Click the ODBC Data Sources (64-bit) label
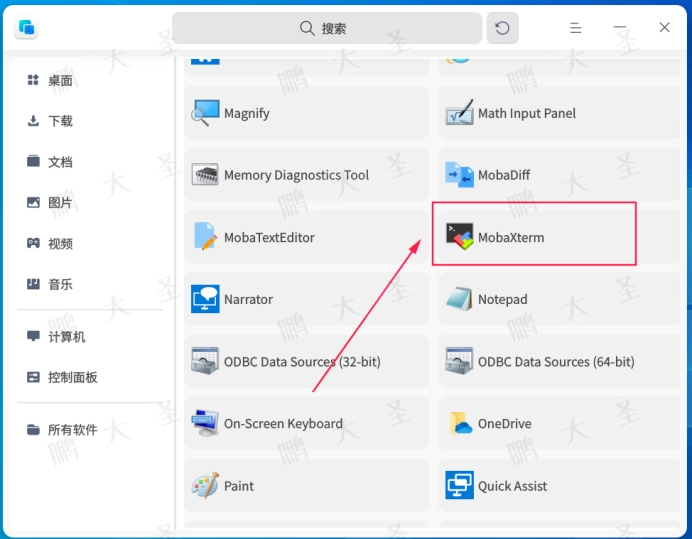The image size is (692, 539). click(x=557, y=362)
